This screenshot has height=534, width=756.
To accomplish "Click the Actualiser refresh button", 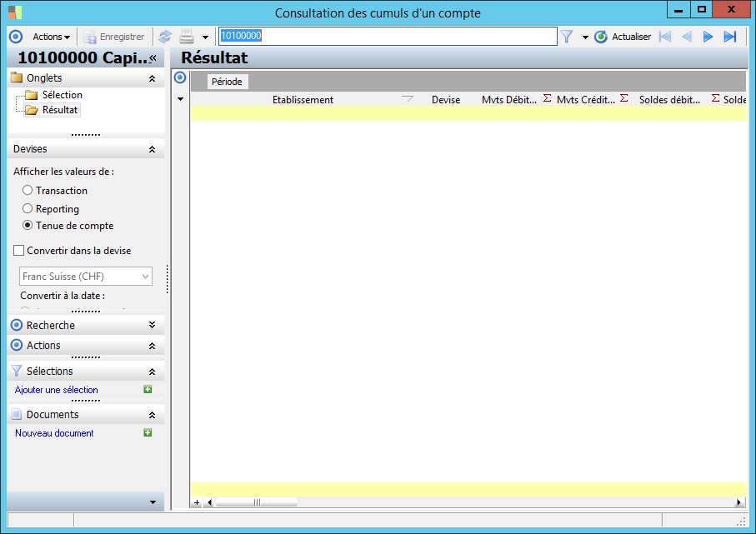I will coord(623,37).
